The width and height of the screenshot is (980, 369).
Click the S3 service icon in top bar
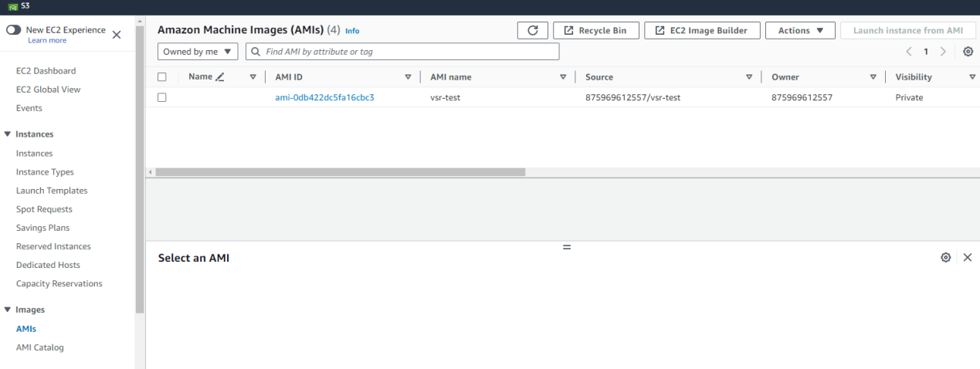click(x=12, y=6)
